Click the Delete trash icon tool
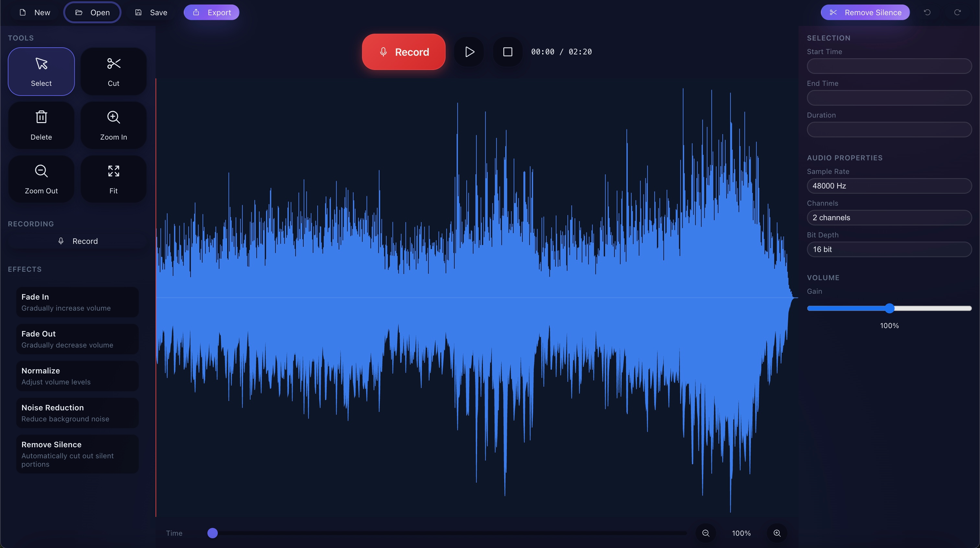The width and height of the screenshot is (980, 548). (x=41, y=125)
